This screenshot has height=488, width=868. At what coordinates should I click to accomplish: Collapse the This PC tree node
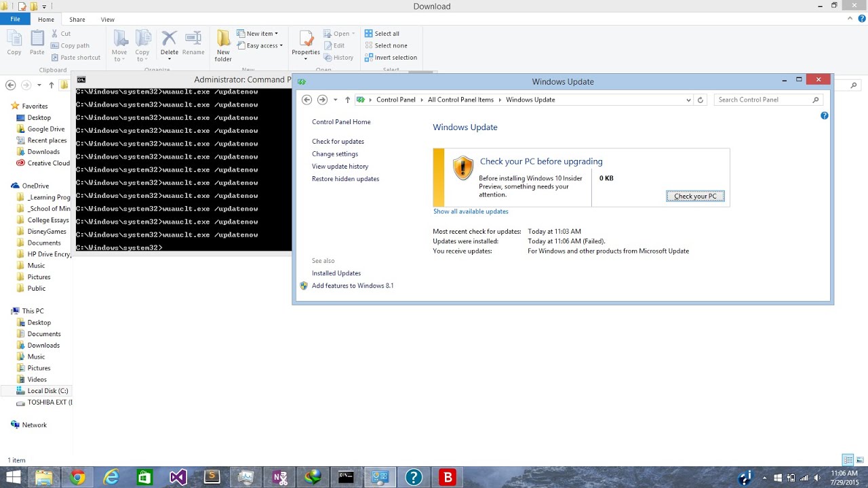5,311
